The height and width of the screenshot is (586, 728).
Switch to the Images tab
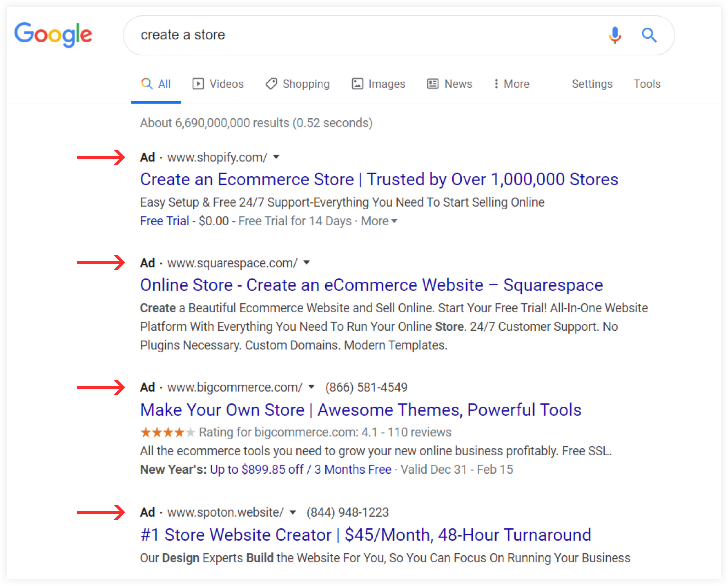click(378, 84)
